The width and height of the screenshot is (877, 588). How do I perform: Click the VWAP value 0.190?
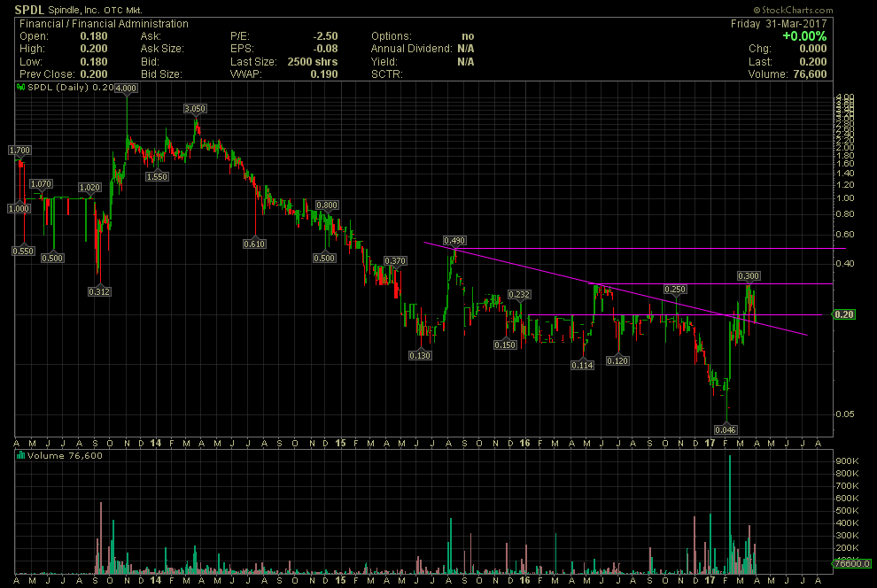tap(324, 73)
